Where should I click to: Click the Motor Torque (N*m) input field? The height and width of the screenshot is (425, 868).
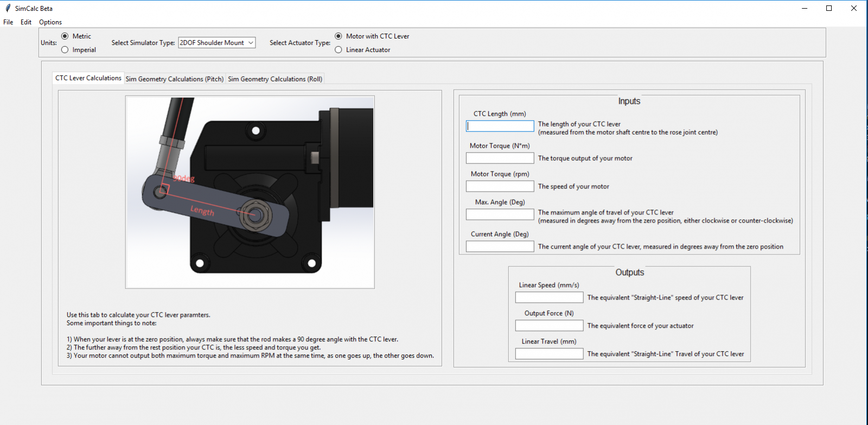click(x=500, y=158)
